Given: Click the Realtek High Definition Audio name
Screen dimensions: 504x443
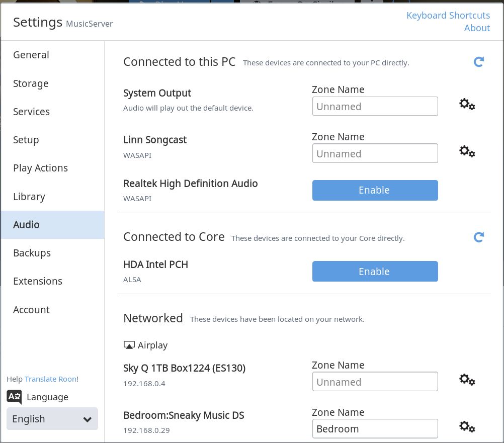Looking at the screenshot, I should click(191, 184).
